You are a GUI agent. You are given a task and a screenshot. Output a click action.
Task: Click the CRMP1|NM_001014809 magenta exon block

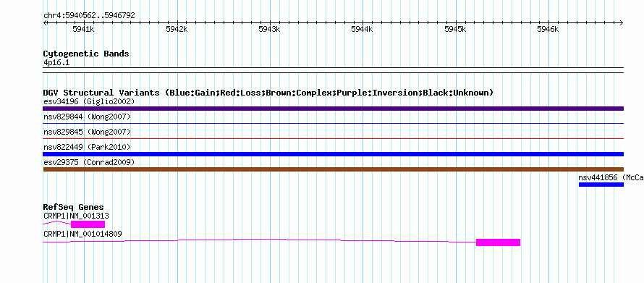499,242
